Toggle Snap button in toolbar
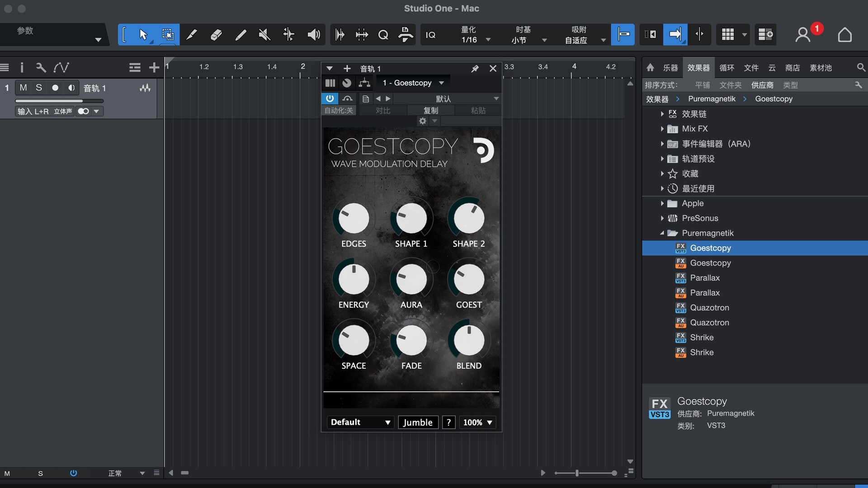Image resolution: width=868 pixels, height=488 pixels. click(x=623, y=35)
